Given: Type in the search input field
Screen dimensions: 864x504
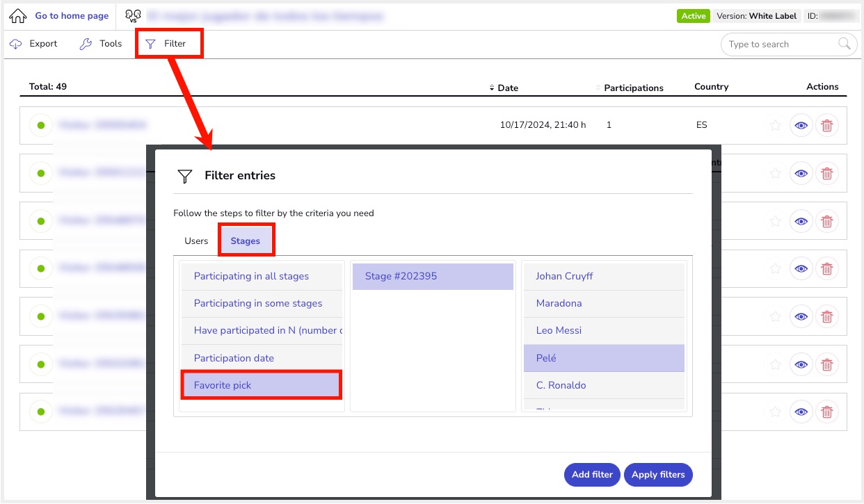Looking at the screenshot, I should point(778,44).
